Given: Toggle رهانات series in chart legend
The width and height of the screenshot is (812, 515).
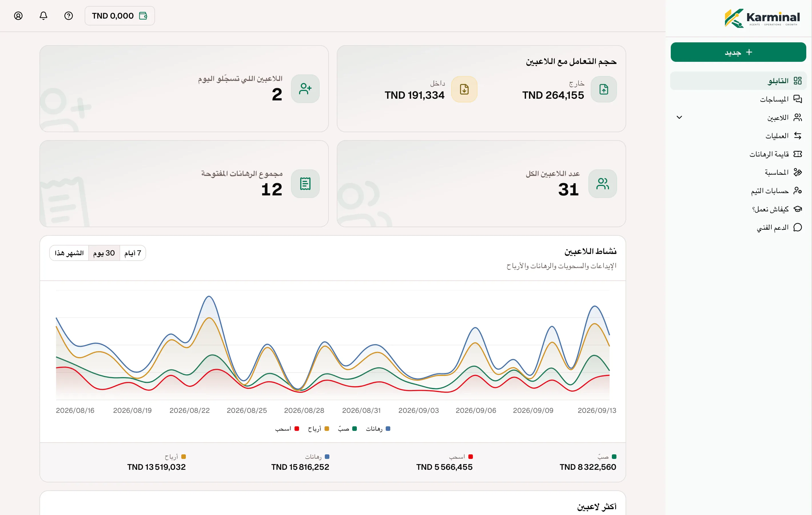Looking at the screenshot, I should (x=378, y=429).
